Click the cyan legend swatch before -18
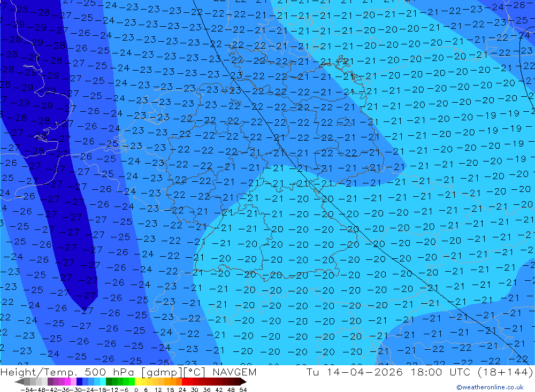535x392 pixels. [x=103, y=382]
